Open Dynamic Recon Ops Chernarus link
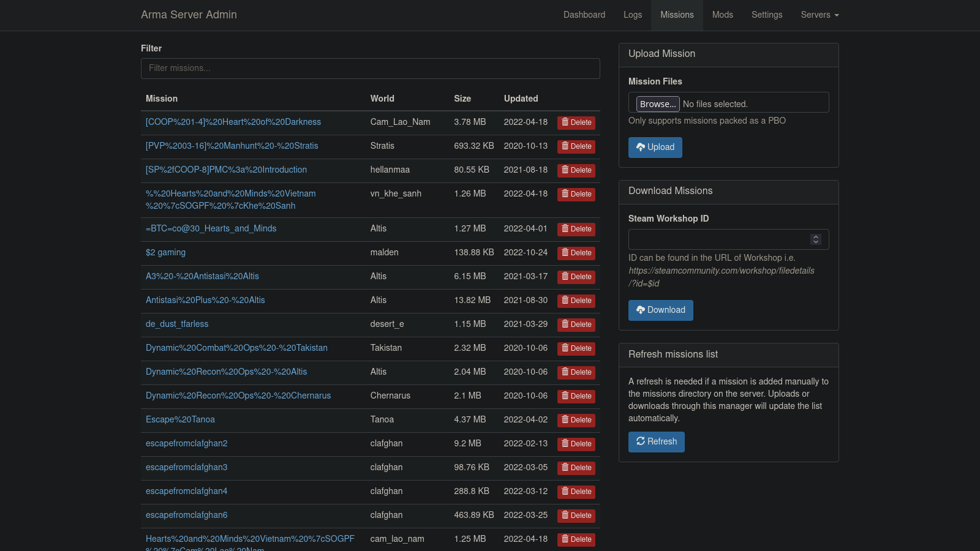Image resolution: width=980 pixels, height=551 pixels. pos(238,395)
